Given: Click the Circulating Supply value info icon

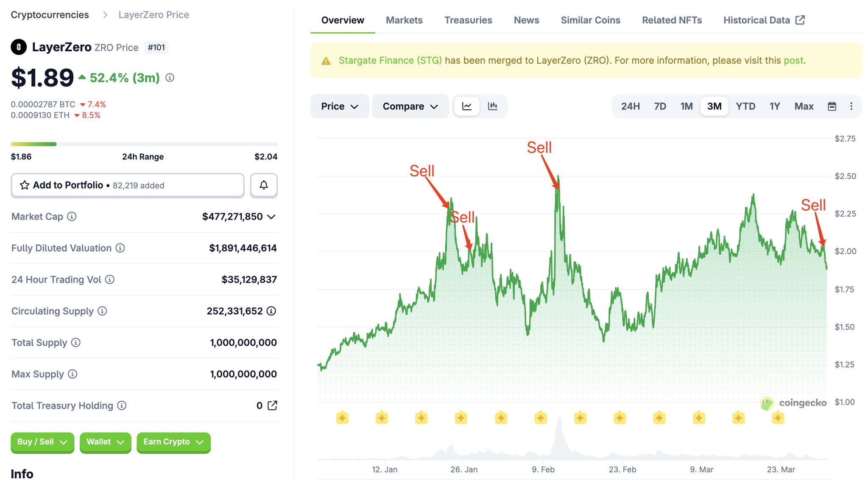Looking at the screenshot, I should [271, 311].
